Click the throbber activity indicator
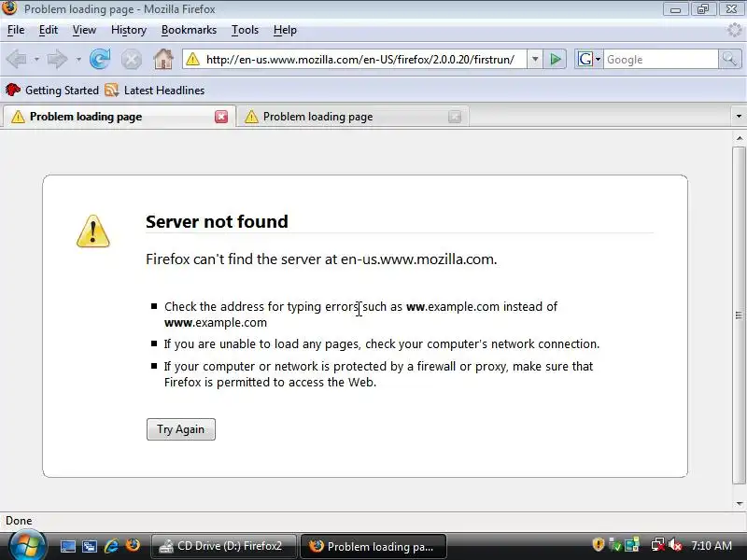Screen dimensions: 747x560 click(x=734, y=30)
